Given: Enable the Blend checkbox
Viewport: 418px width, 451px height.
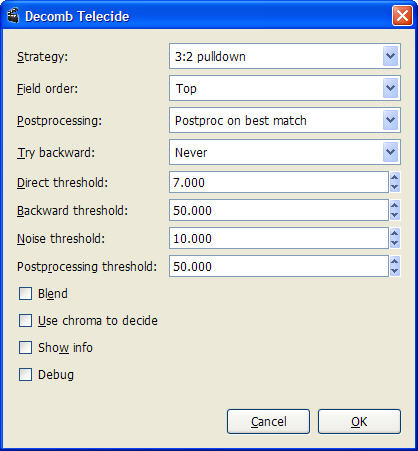Looking at the screenshot, I should pos(25,294).
